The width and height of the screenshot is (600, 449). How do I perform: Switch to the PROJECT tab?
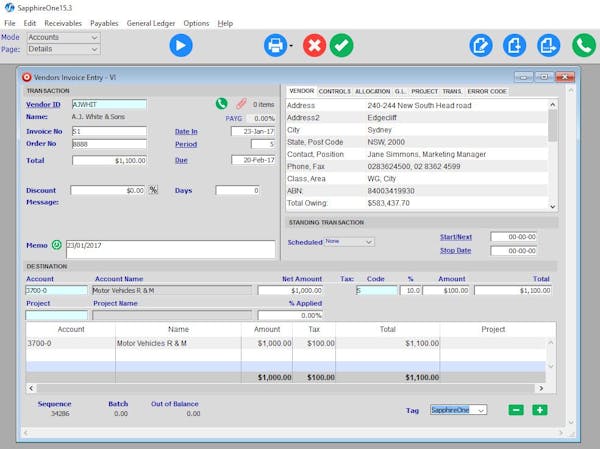424,91
